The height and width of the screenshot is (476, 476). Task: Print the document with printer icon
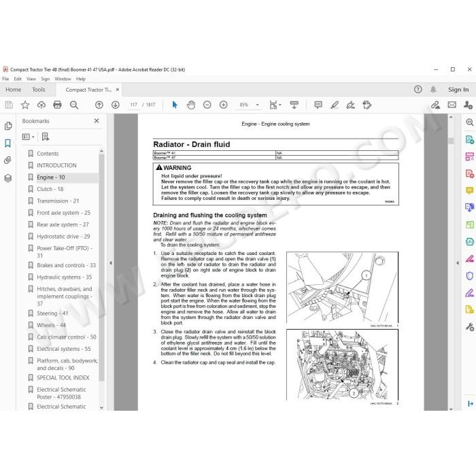[57, 105]
